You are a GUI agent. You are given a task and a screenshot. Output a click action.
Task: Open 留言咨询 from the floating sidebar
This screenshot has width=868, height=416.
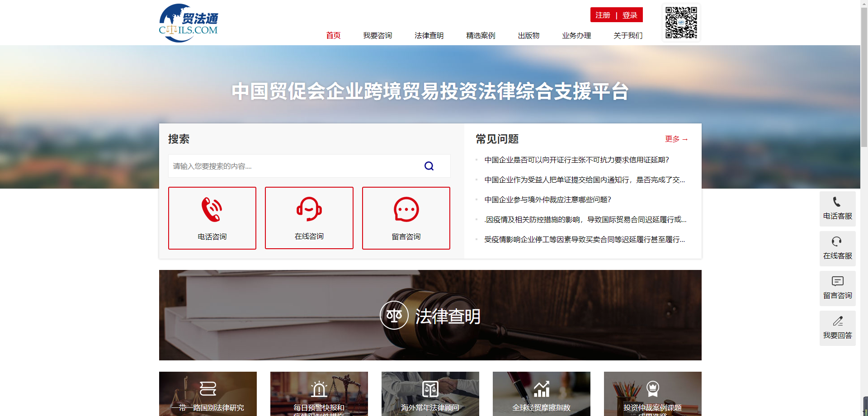[x=837, y=288]
